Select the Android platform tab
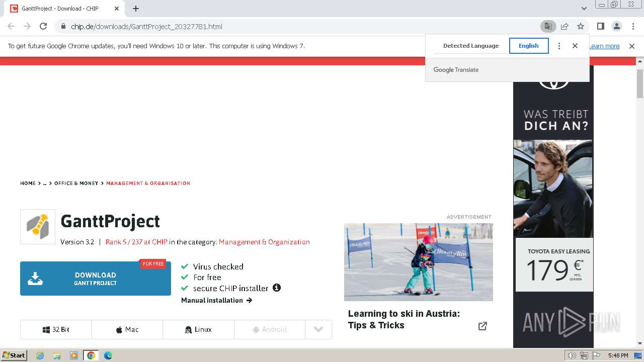The width and height of the screenshot is (644, 362). (x=270, y=329)
